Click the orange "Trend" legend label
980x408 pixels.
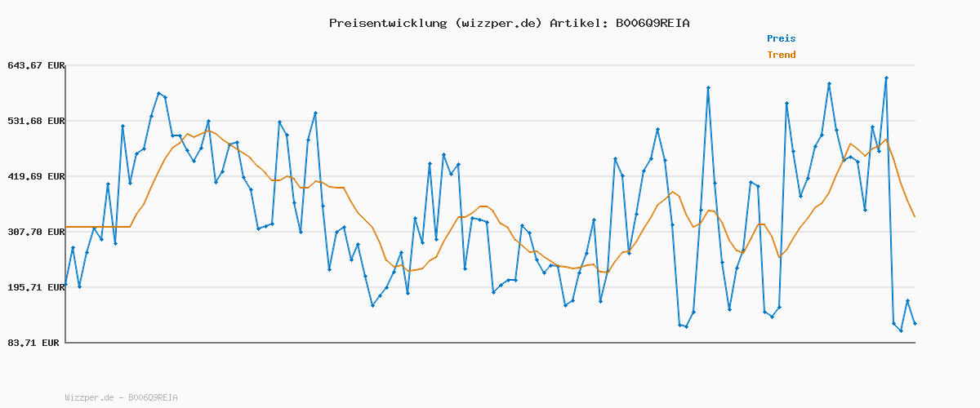coord(781,55)
